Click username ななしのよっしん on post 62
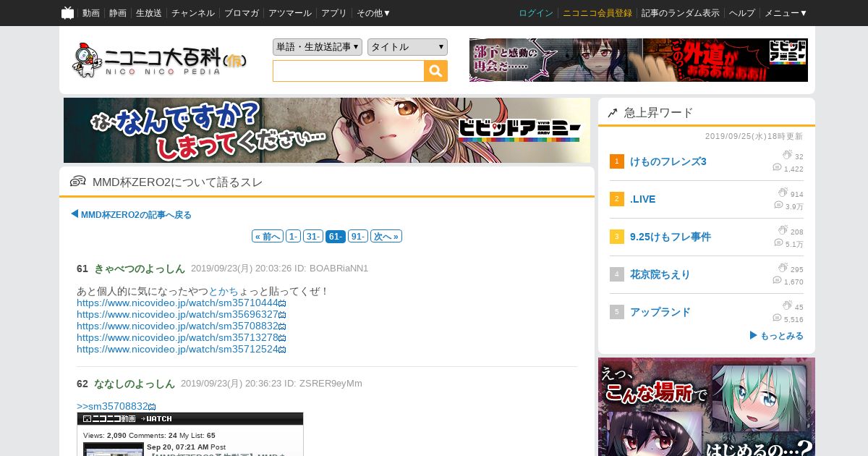This screenshot has height=456, width=868. tap(135, 384)
